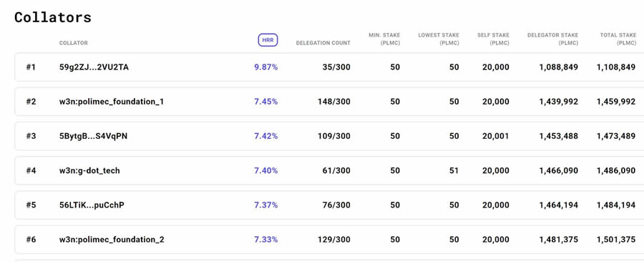Click rank #3 row number
The height and width of the screenshot is (262, 644).
[31, 136]
